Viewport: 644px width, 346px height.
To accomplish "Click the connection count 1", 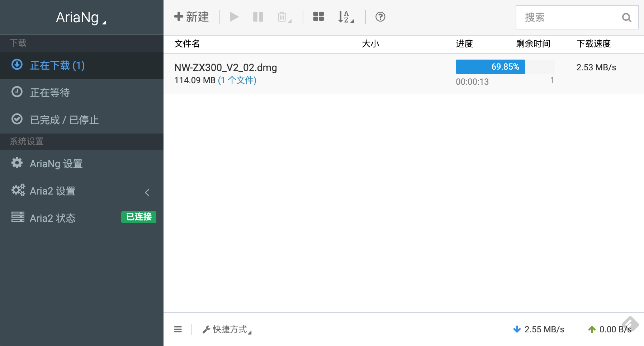I will [x=552, y=80].
